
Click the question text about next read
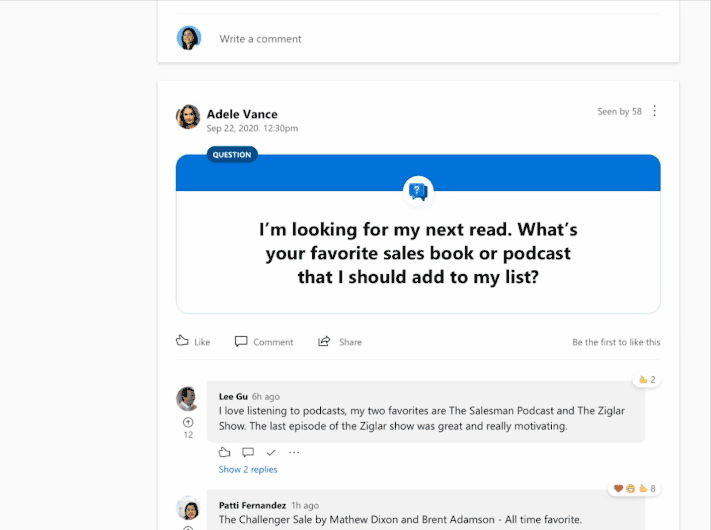418,253
